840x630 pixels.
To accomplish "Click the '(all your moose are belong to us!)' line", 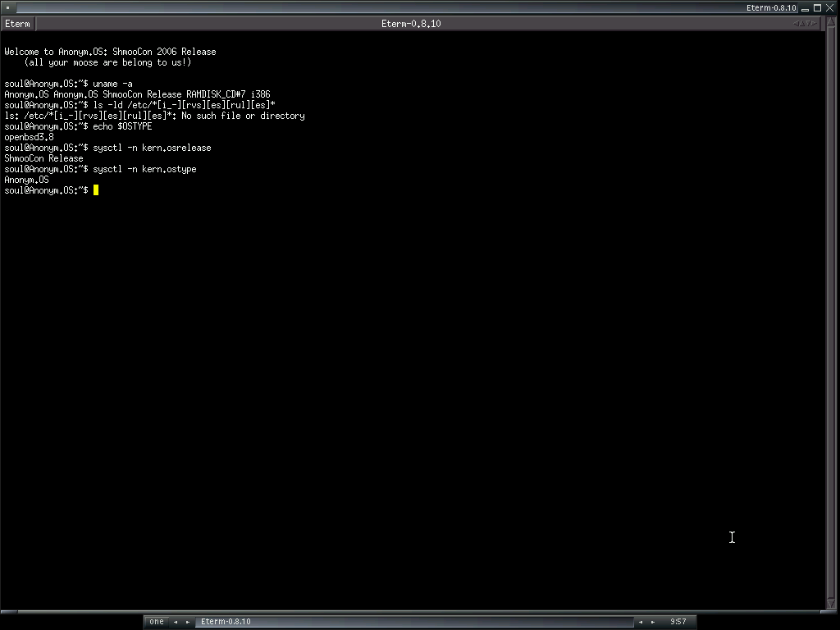I will point(107,62).
